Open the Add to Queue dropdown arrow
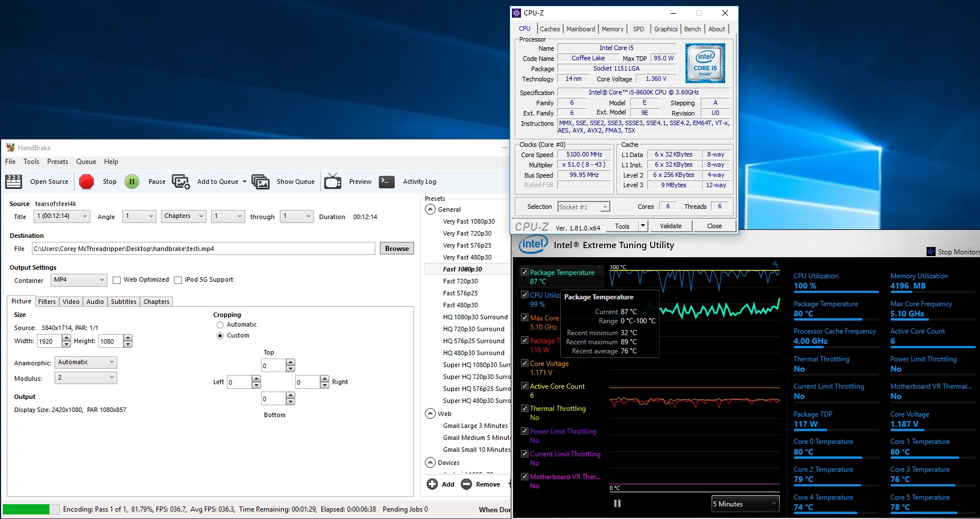Viewport: 980px width, 519px height. 245,182
